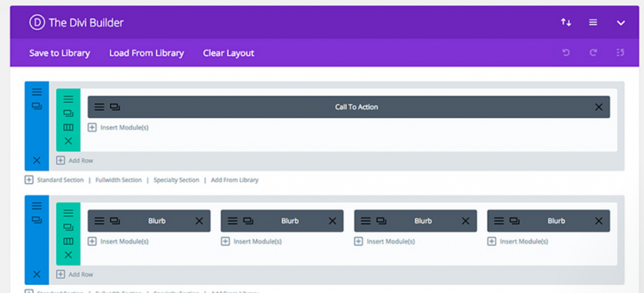Insert Module(s) under the fourth Blurb

click(518, 241)
